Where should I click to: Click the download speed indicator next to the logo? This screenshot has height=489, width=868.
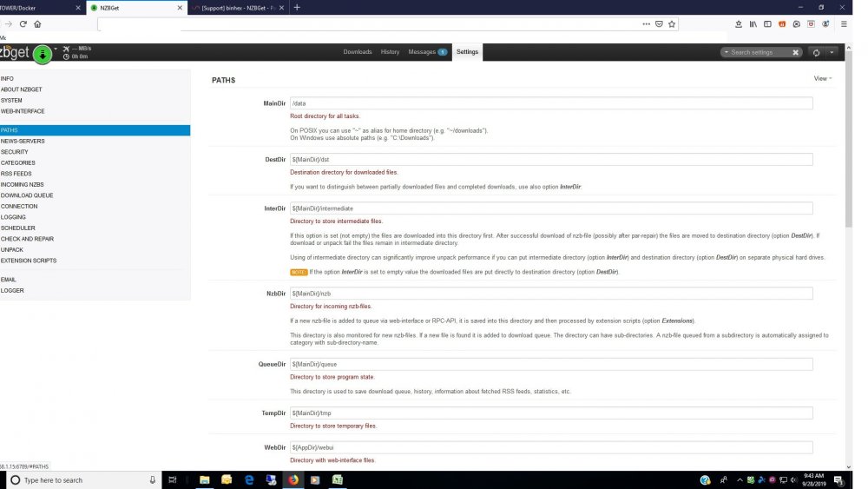(x=78, y=49)
